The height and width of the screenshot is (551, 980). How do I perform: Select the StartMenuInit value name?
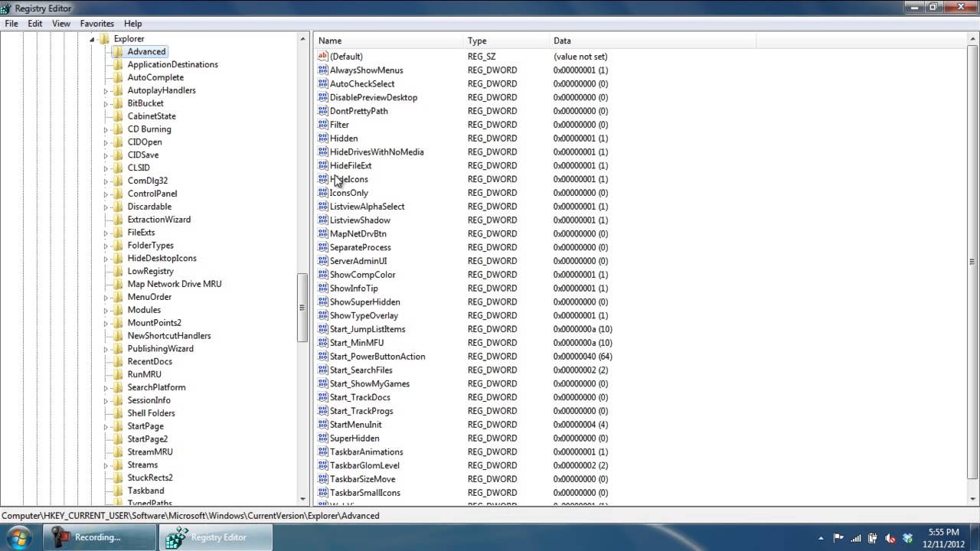355,425
